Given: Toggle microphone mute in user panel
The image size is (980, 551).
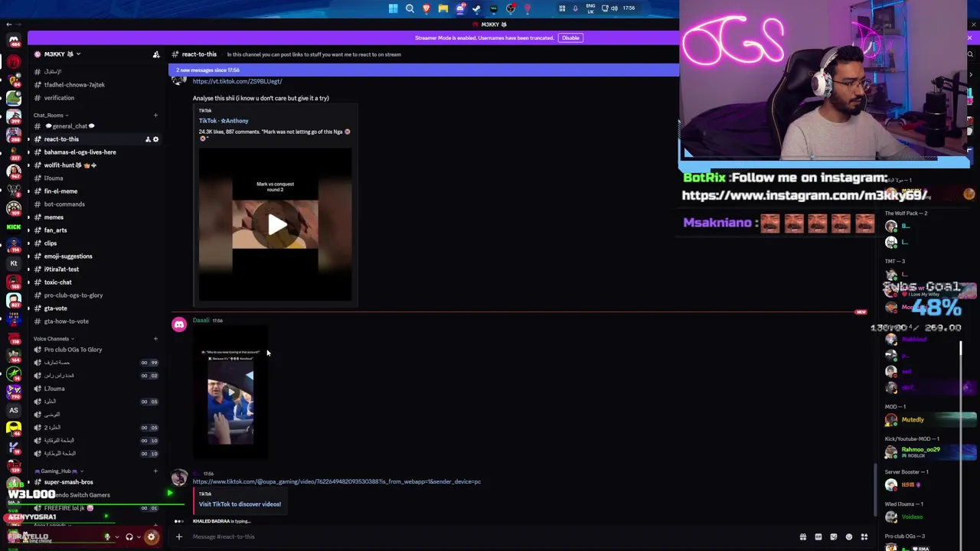Looking at the screenshot, I should (107, 537).
